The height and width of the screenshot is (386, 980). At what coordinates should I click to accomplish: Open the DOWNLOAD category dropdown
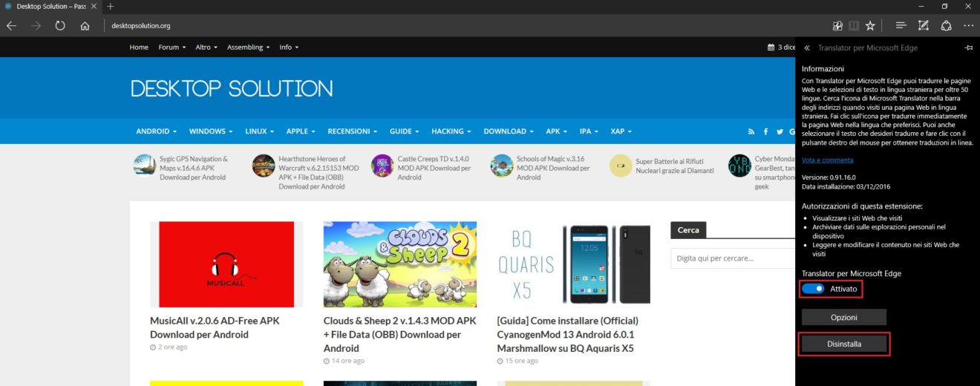pos(509,131)
